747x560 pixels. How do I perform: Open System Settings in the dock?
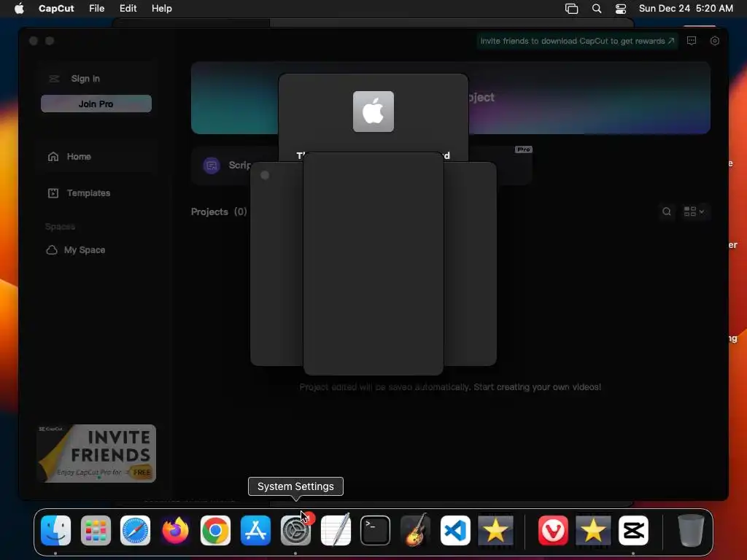point(295,530)
